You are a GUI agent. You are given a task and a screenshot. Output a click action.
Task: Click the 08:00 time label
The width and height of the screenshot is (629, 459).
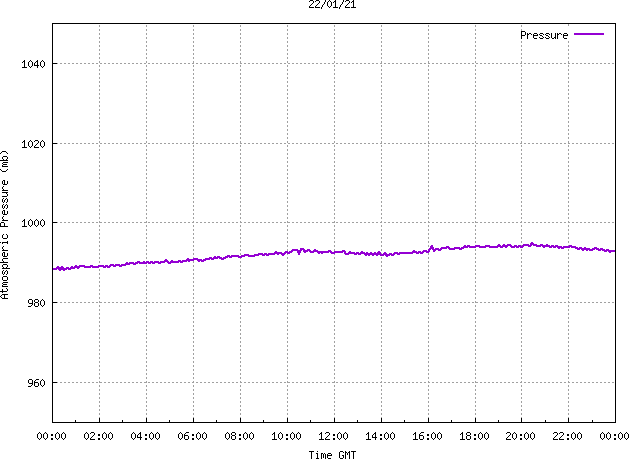(x=239, y=436)
